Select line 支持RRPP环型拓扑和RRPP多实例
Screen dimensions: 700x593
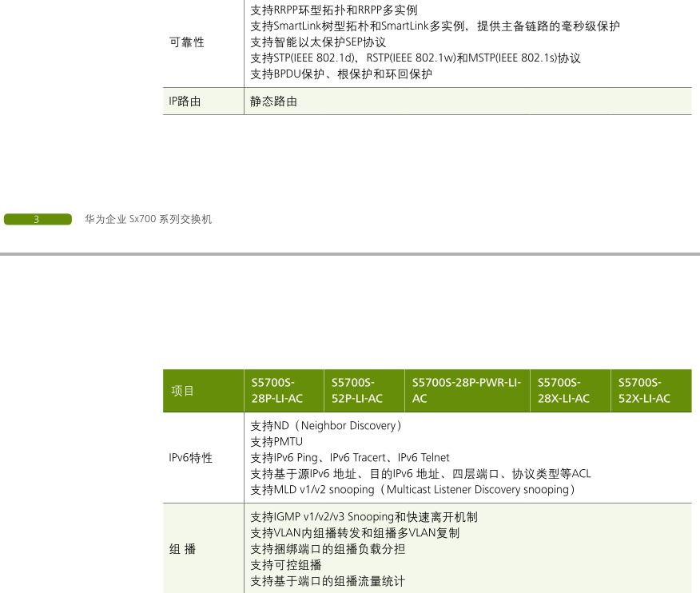(334, 10)
